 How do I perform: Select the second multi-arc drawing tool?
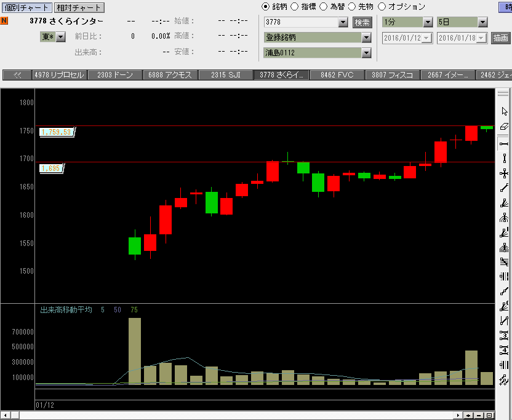coord(504,248)
